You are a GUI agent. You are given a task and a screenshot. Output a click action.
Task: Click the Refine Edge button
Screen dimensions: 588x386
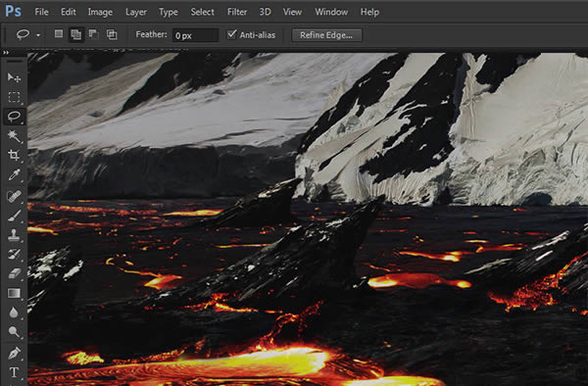[326, 35]
